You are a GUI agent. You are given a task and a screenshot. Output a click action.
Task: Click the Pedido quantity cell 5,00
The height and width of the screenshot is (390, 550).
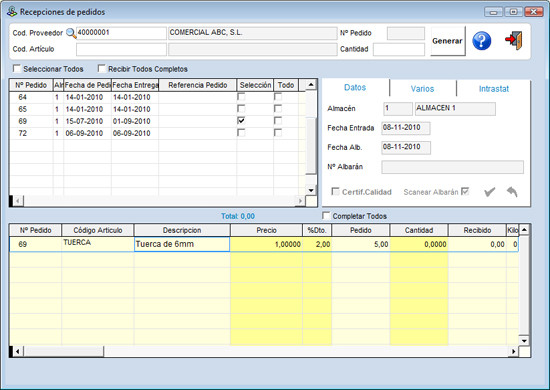(x=361, y=244)
